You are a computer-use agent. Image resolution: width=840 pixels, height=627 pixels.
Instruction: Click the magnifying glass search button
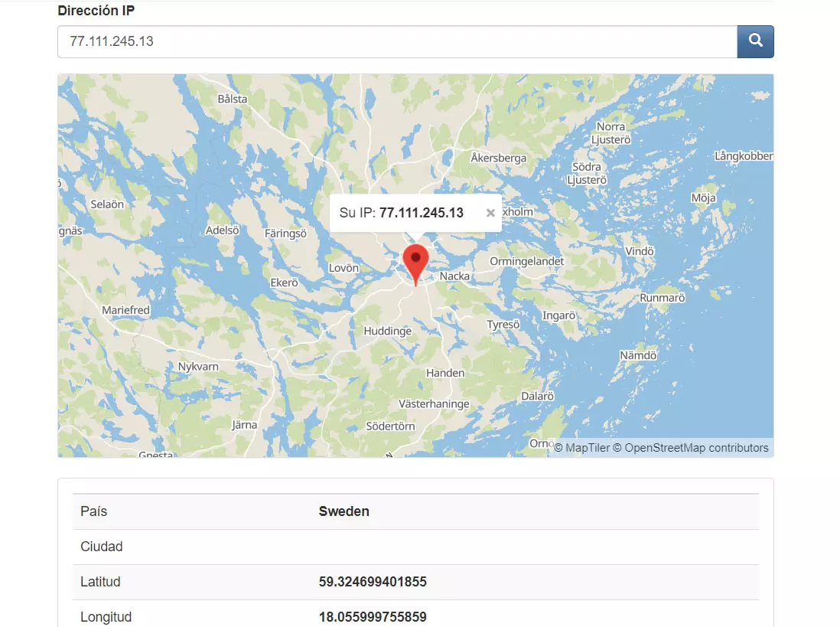click(x=755, y=41)
